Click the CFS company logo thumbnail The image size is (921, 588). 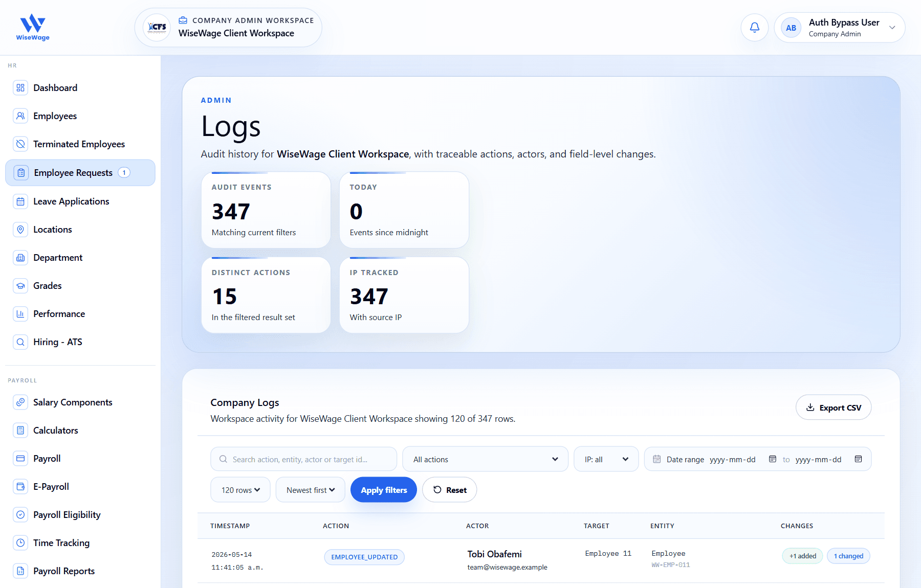point(157,27)
